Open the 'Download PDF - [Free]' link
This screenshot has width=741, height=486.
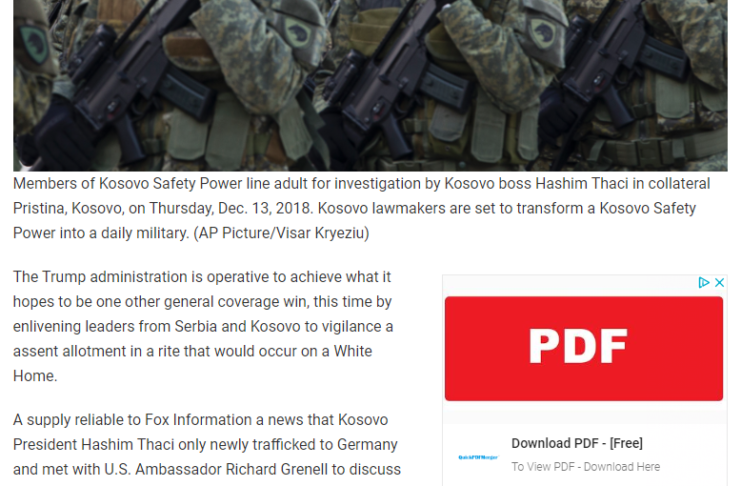tap(577, 443)
